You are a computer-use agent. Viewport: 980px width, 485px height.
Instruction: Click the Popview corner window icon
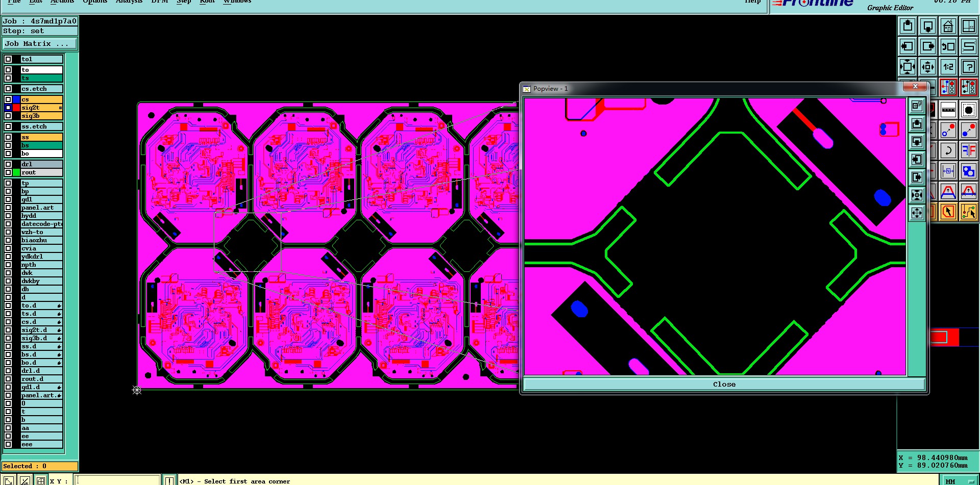point(917,106)
